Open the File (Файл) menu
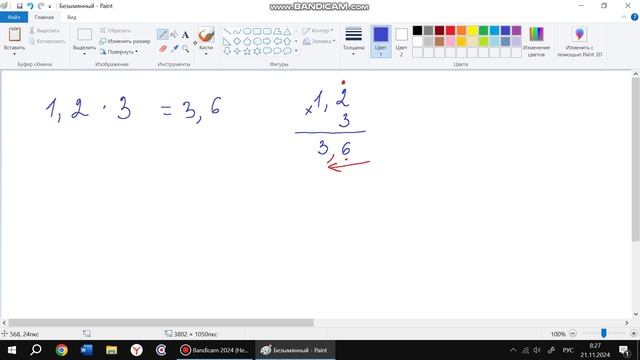The image size is (640, 360). [14, 17]
